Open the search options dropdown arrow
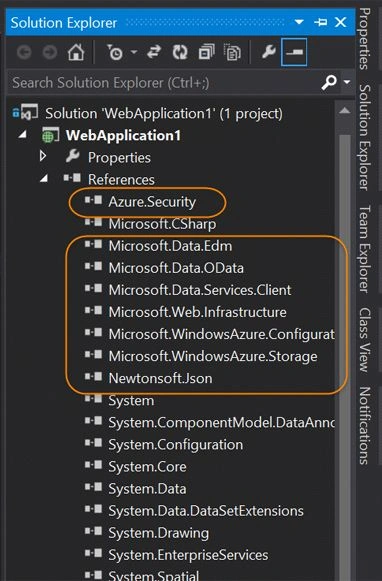This screenshot has height=581, width=382. [x=347, y=82]
